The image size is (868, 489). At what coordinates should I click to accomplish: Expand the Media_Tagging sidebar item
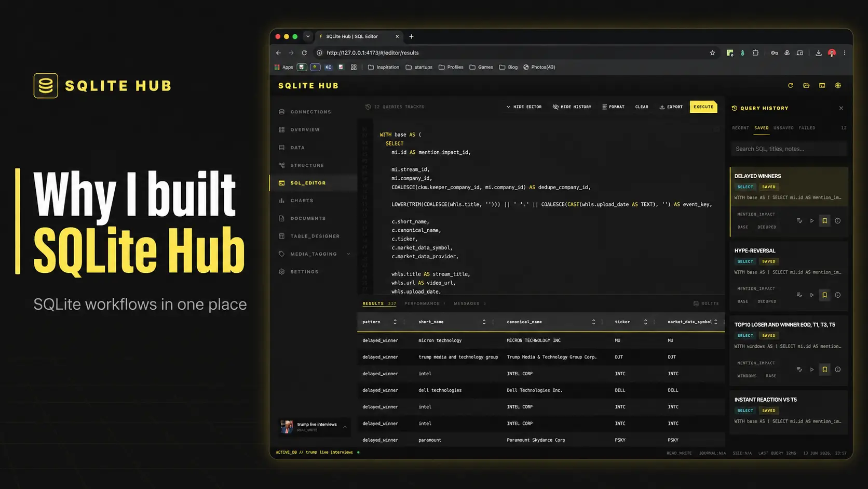click(x=348, y=254)
